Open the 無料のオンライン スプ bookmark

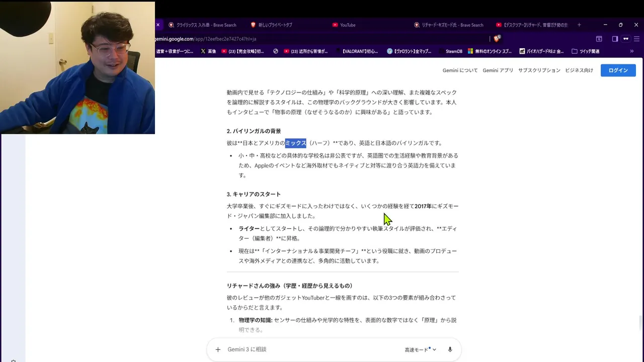(x=490, y=51)
